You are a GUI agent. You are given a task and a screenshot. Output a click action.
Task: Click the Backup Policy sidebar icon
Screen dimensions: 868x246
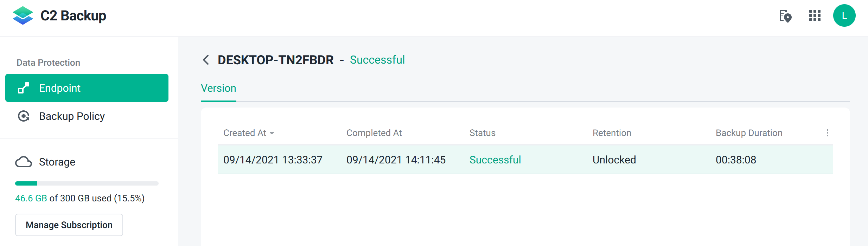(24, 116)
